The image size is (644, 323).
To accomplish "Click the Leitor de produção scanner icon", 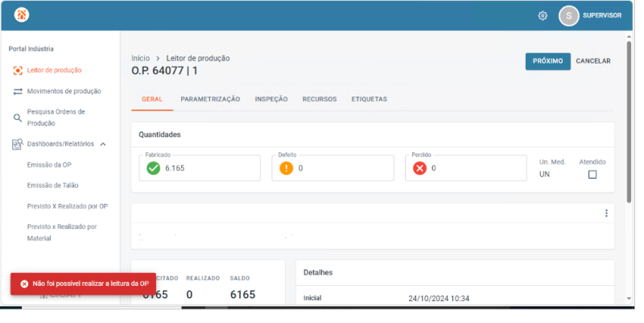I will [18, 70].
